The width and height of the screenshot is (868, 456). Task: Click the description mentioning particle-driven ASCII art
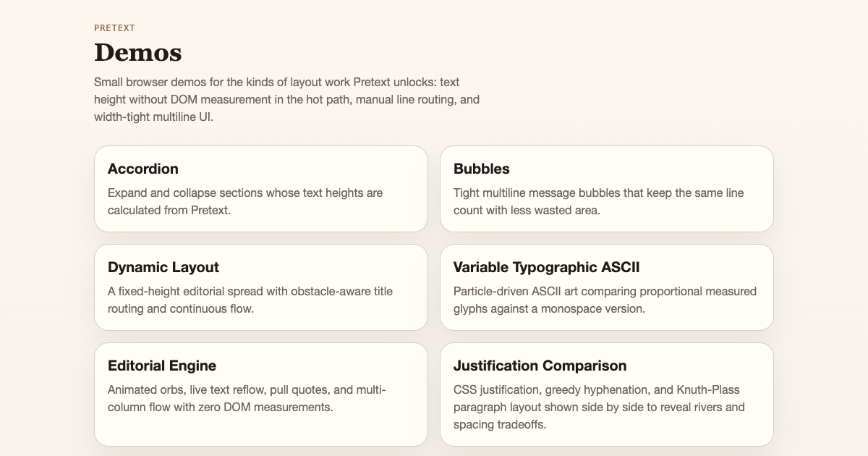point(605,300)
